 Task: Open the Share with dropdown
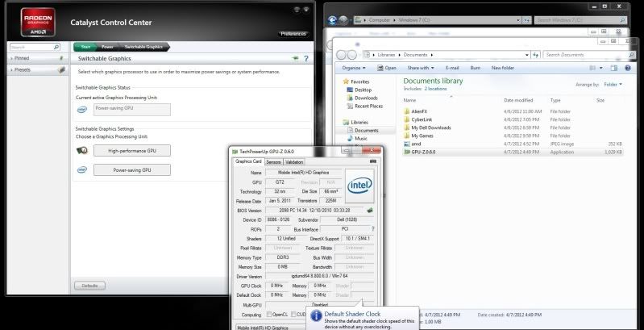tap(421, 68)
